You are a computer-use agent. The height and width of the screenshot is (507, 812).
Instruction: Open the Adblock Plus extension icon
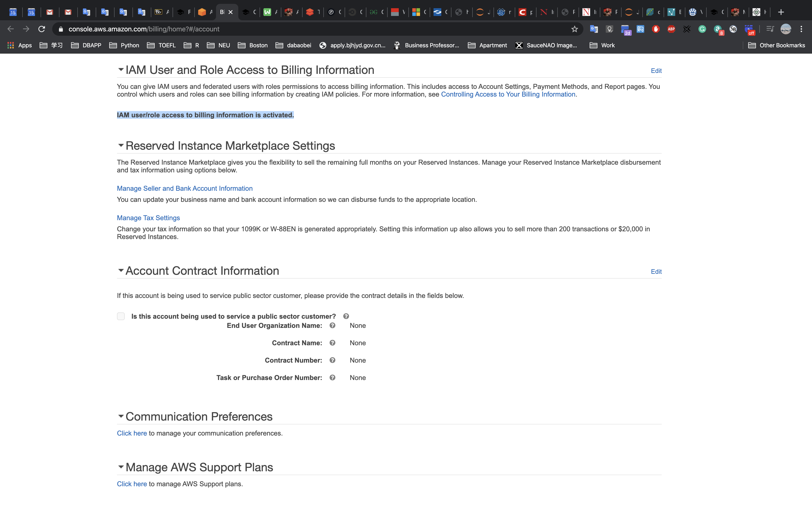(671, 29)
